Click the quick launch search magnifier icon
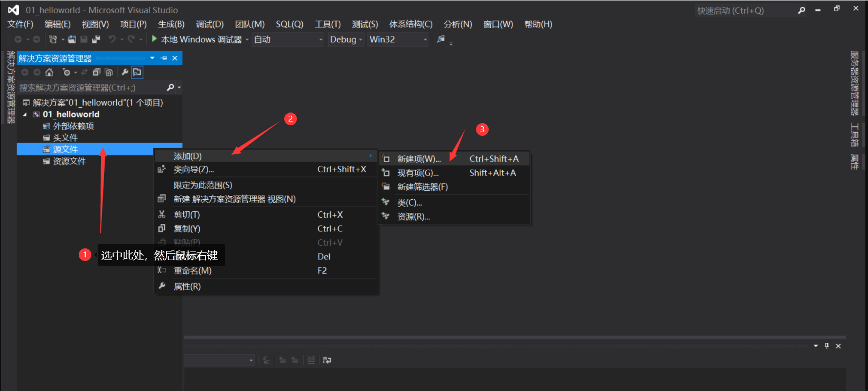Viewport: 868px width, 391px height. click(x=801, y=11)
